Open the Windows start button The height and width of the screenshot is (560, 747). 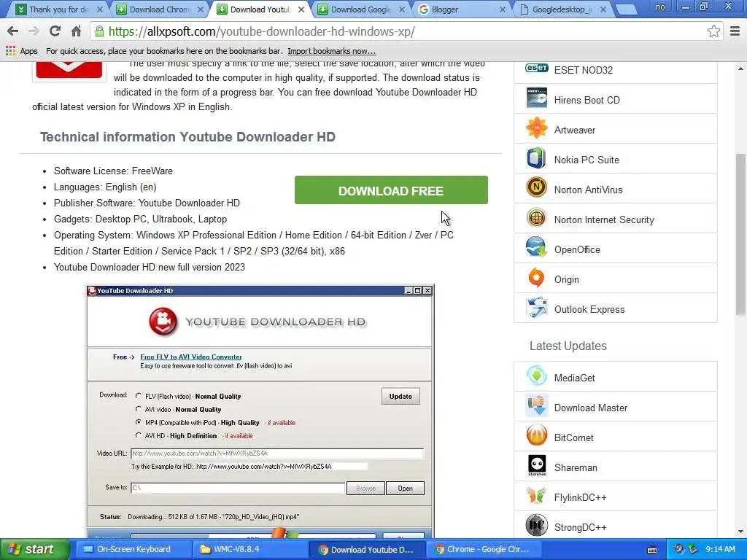[34, 549]
